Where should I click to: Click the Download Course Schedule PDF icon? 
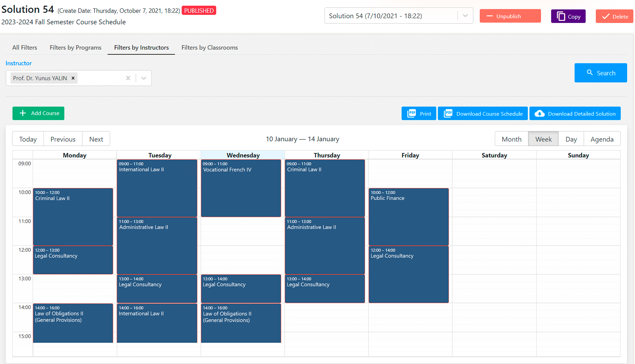448,113
